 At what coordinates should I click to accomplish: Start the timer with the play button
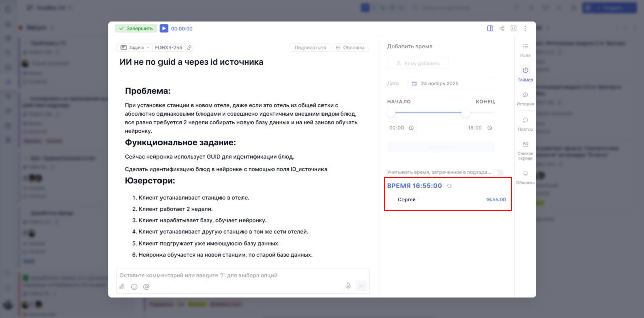[x=163, y=28]
